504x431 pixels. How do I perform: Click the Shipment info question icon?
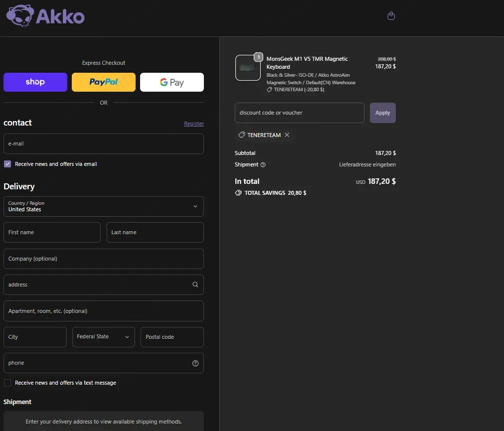pyautogui.click(x=263, y=165)
